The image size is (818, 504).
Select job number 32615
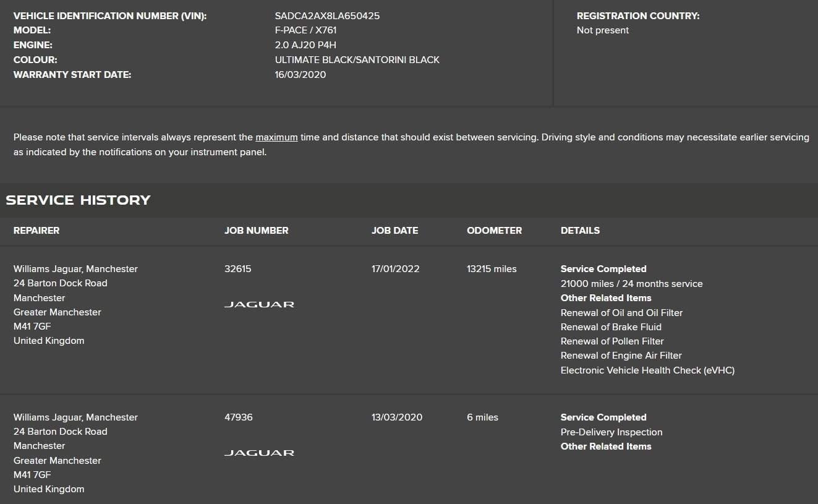pos(238,269)
